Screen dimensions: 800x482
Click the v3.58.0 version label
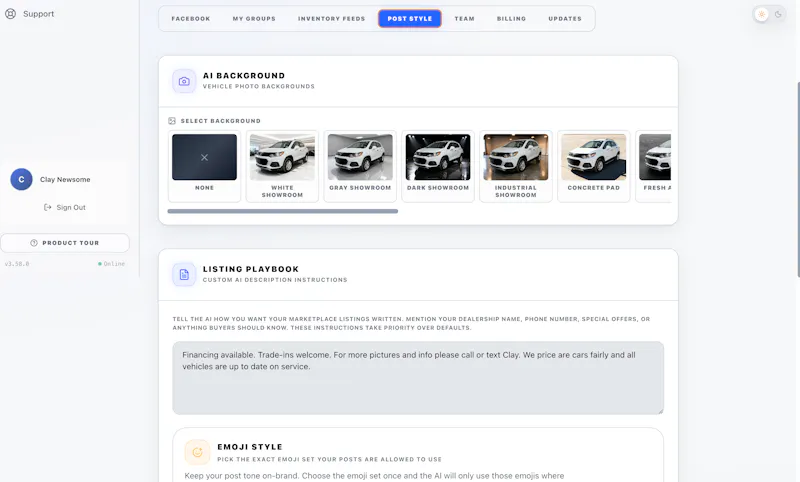point(17,264)
